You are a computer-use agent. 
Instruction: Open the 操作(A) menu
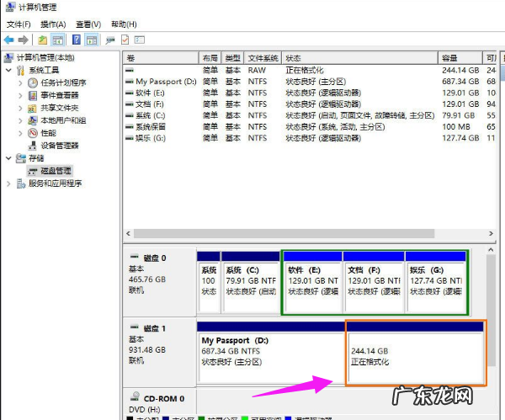coord(53,24)
